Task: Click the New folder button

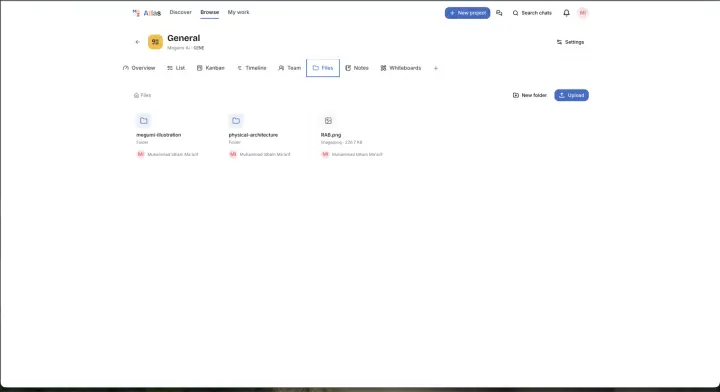Action: point(529,95)
